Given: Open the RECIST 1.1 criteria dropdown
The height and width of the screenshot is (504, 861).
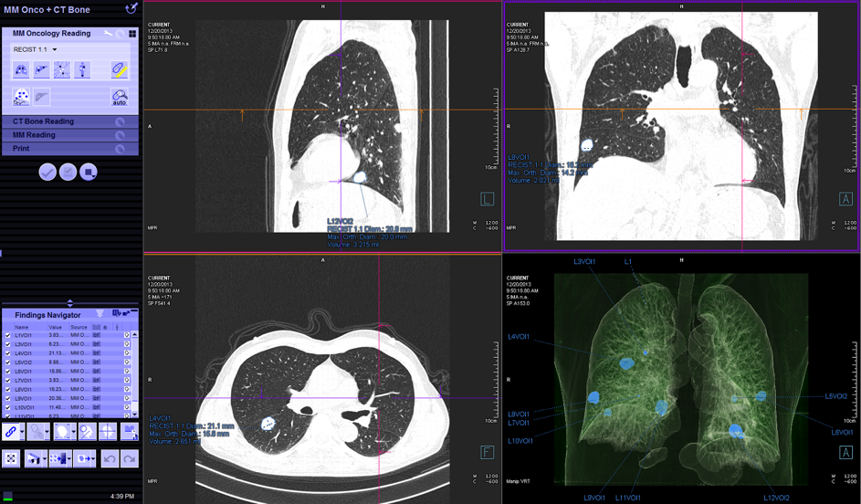Looking at the screenshot, I should pos(55,49).
